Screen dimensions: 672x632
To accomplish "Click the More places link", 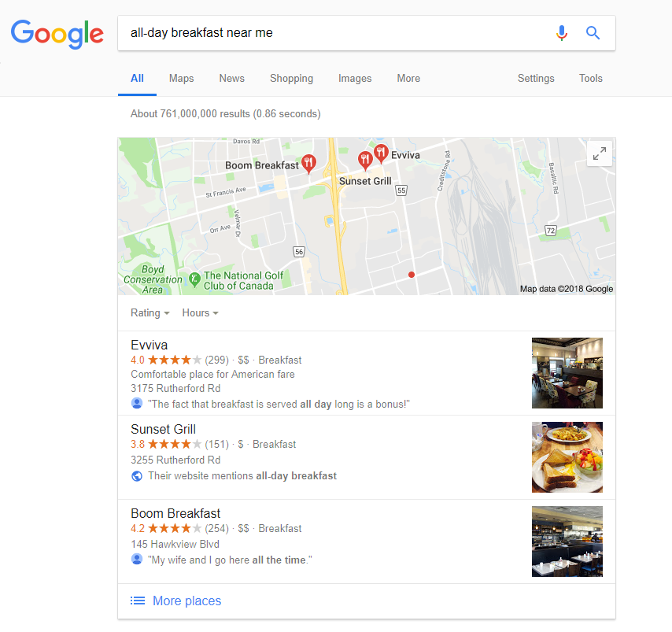I will [186, 601].
